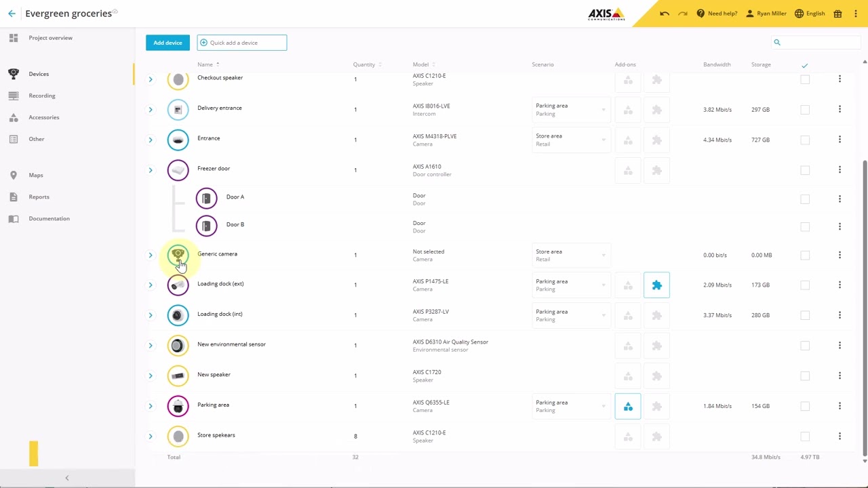Viewport: 868px width, 488px height.
Task: Tick the Loading dock (ext) checkbox
Action: click(x=805, y=285)
